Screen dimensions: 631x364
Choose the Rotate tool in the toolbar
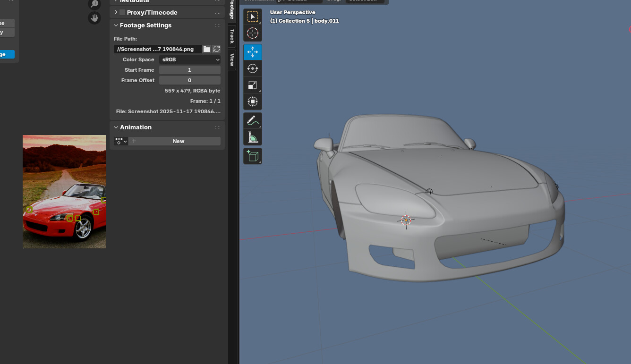tap(253, 68)
